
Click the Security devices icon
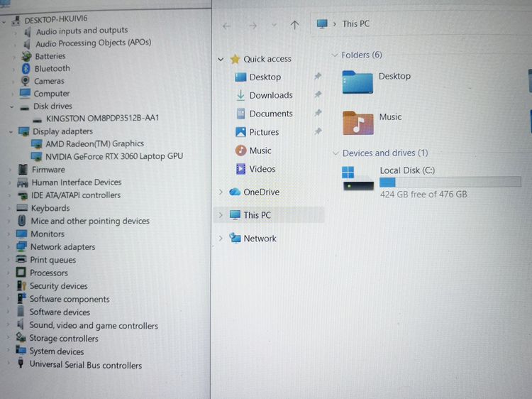pyautogui.click(x=21, y=285)
